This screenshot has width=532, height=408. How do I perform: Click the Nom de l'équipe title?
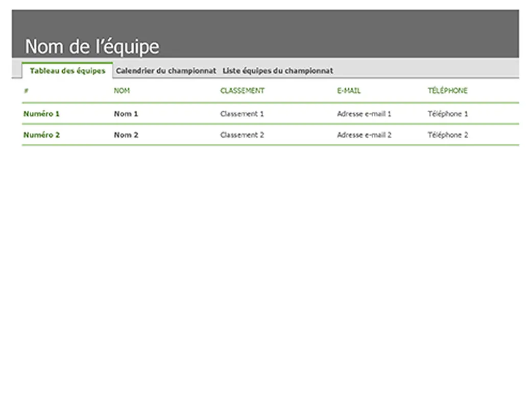[92, 46]
